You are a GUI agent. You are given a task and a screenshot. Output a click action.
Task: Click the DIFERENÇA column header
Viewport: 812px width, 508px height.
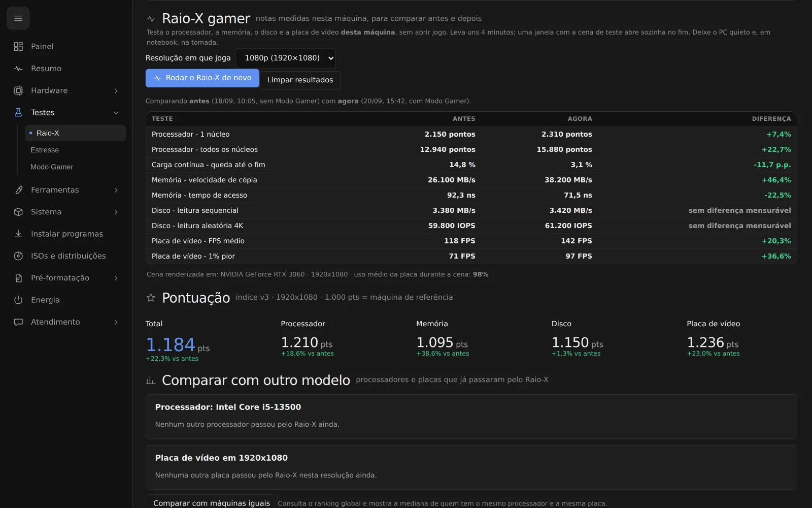click(x=771, y=119)
